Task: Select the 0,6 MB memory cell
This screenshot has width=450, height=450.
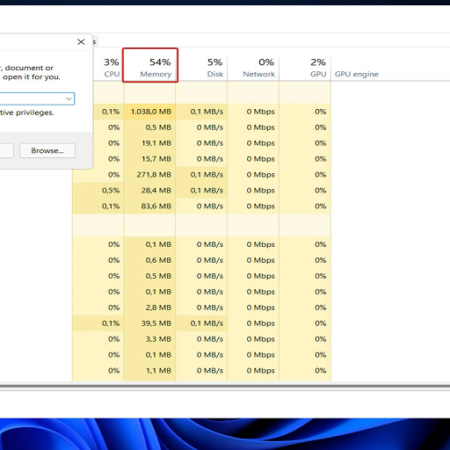Action: [x=150, y=260]
